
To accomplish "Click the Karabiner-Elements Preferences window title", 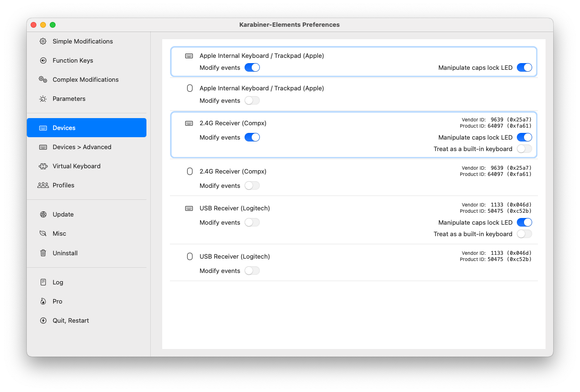I will click(x=290, y=24).
